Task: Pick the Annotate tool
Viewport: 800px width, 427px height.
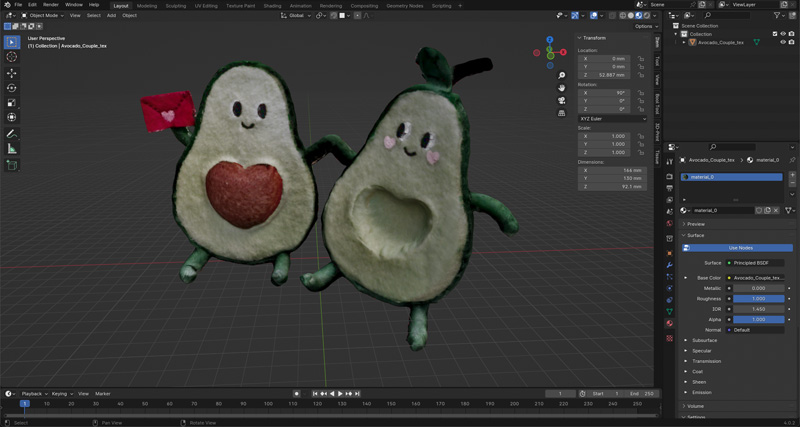Action: click(x=11, y=134)
